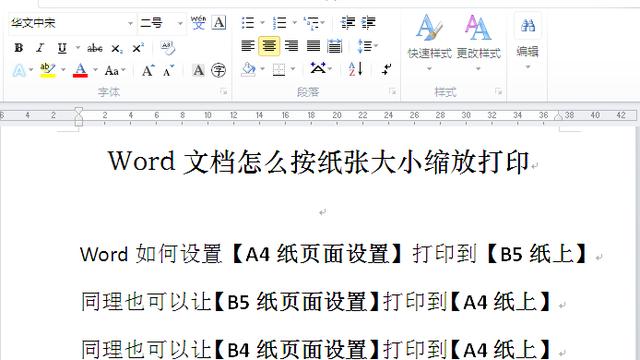This screenshot has width=640, height=360.
Task: Click the Line Spacing icon
Action: click(364, 46)
